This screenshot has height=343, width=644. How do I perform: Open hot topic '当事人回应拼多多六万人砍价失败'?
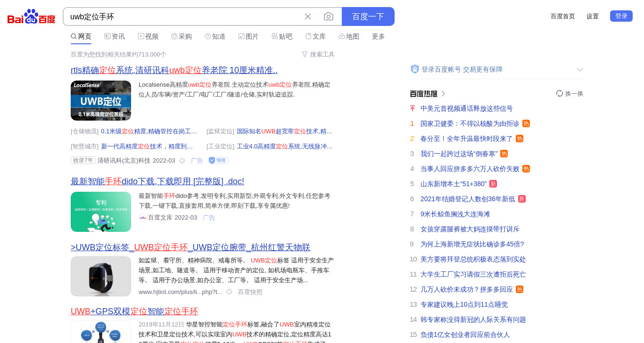point(470,169)
